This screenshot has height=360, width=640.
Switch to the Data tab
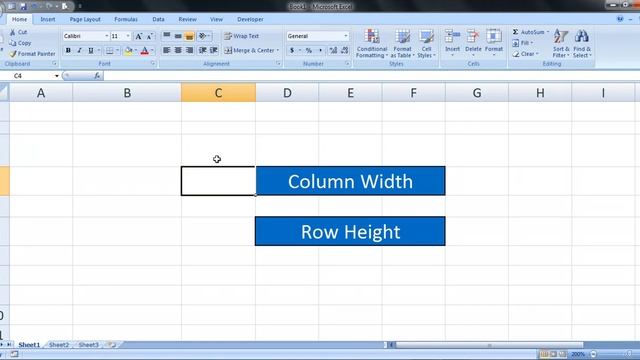pos(158,19)
